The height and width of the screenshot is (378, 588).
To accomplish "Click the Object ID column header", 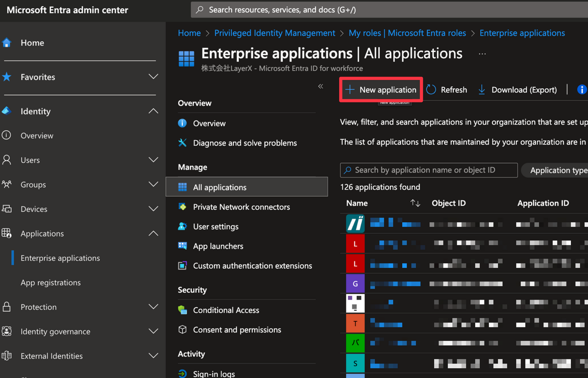I will 448,203.
